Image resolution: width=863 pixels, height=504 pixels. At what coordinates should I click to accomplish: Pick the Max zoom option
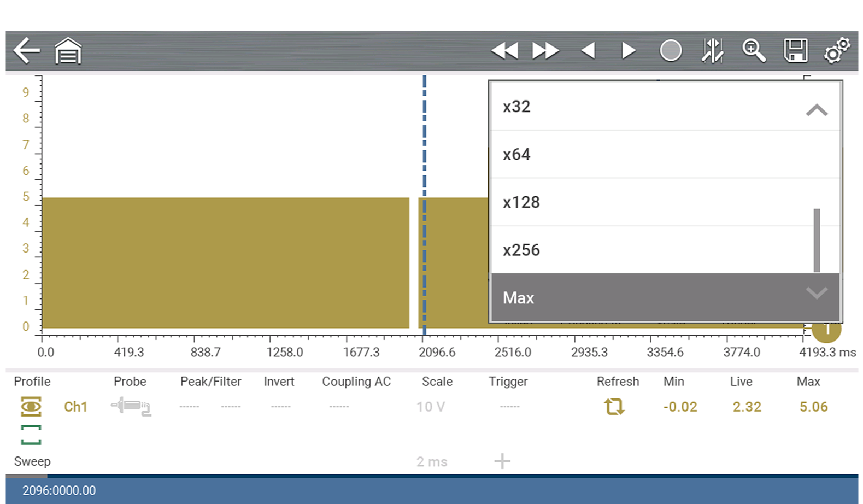click(645, 298)
